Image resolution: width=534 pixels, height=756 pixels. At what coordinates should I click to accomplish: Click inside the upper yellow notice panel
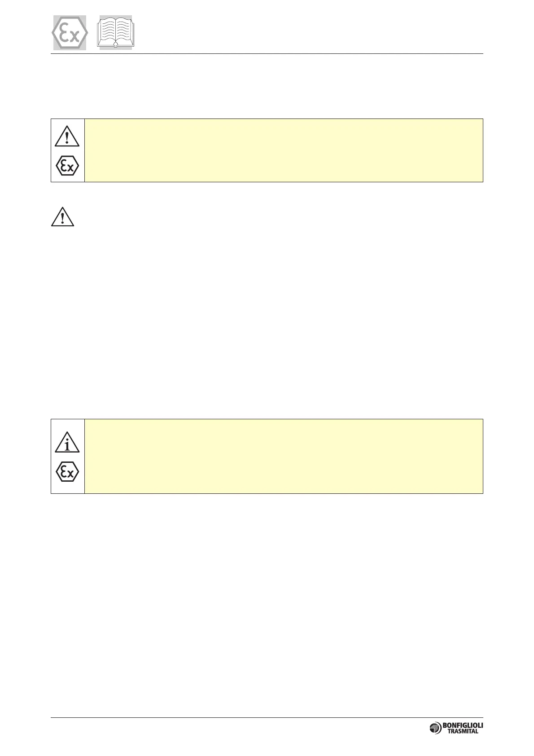click(x=284, y=150)
